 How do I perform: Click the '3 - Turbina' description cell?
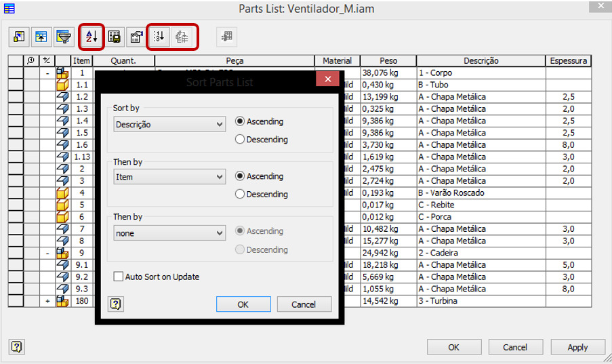[481, 301]
